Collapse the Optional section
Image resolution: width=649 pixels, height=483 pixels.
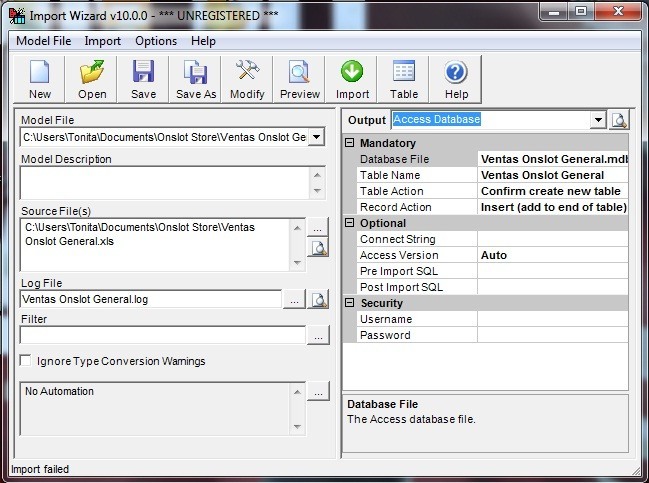350,223
